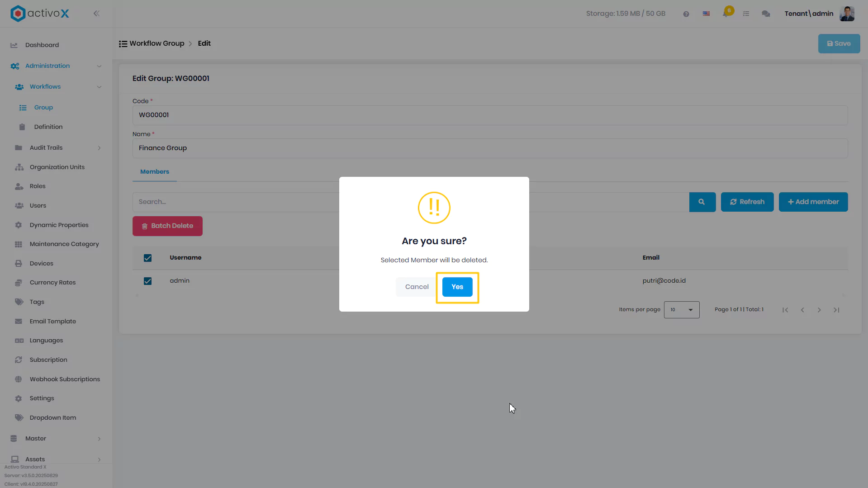The height and width of the screenshot is (488, 868).
Task: Go to next page icon
Action: click(819, 310)
